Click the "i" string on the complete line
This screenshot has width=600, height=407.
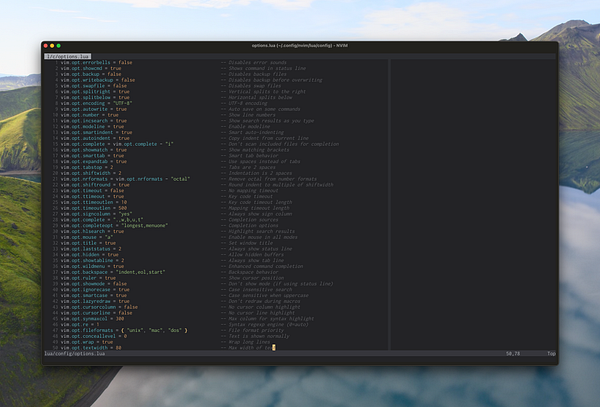[169, 144]
